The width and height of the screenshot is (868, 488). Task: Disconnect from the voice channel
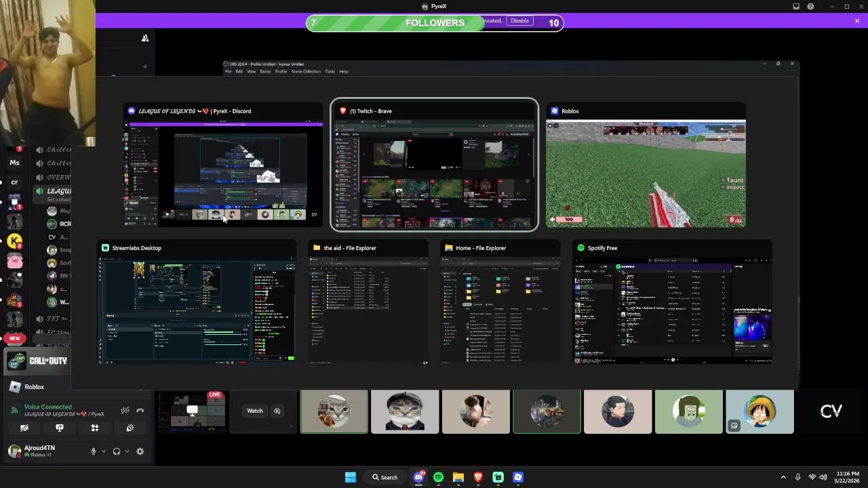pos(140,411)
